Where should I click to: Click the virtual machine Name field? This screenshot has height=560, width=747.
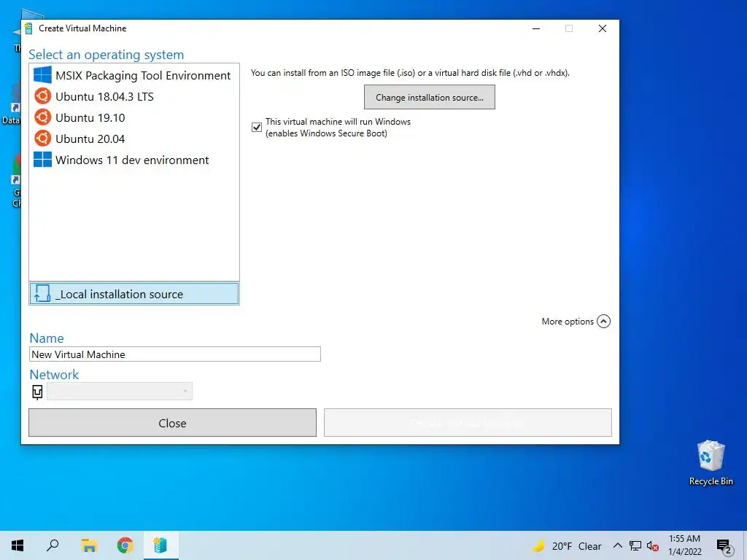175,354
